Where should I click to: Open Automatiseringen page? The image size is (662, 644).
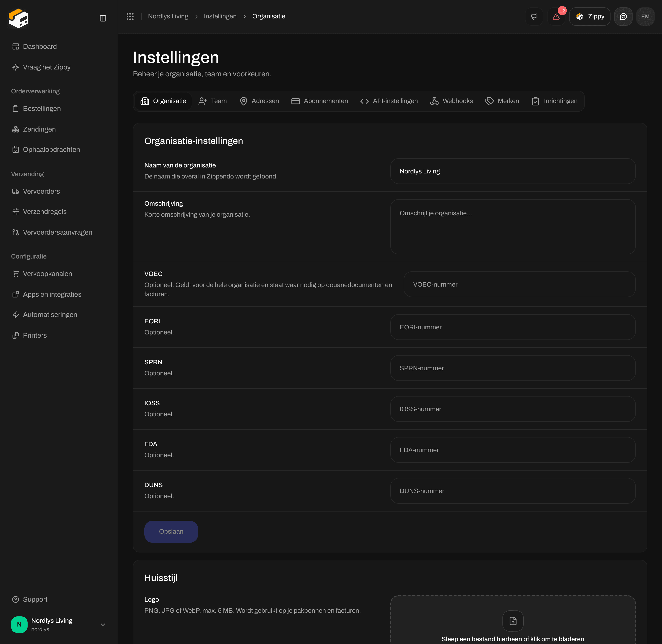tap(59, 315)
